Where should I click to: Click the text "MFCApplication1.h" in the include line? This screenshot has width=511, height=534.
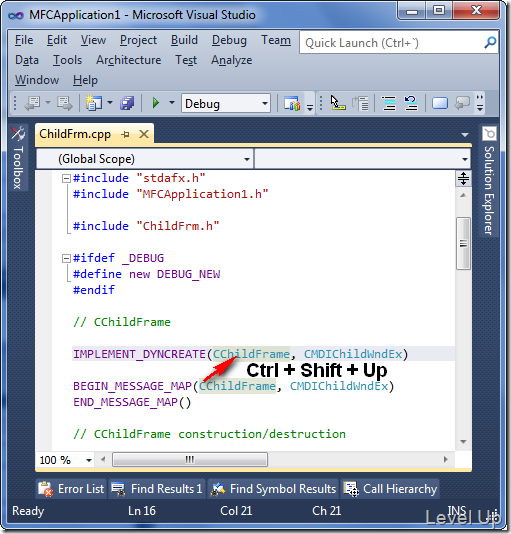(x=202, y=194)
